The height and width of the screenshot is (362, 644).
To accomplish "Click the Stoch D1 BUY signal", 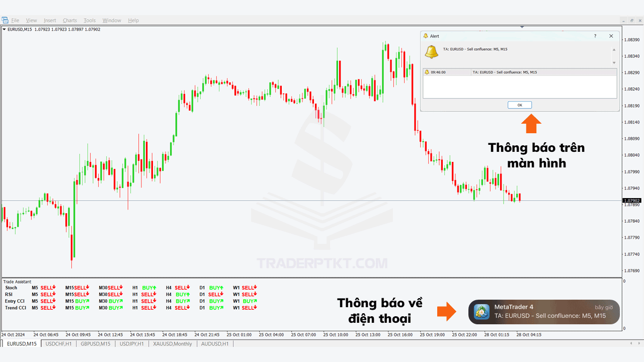I will pyautogui.click(x=216, y=288).
